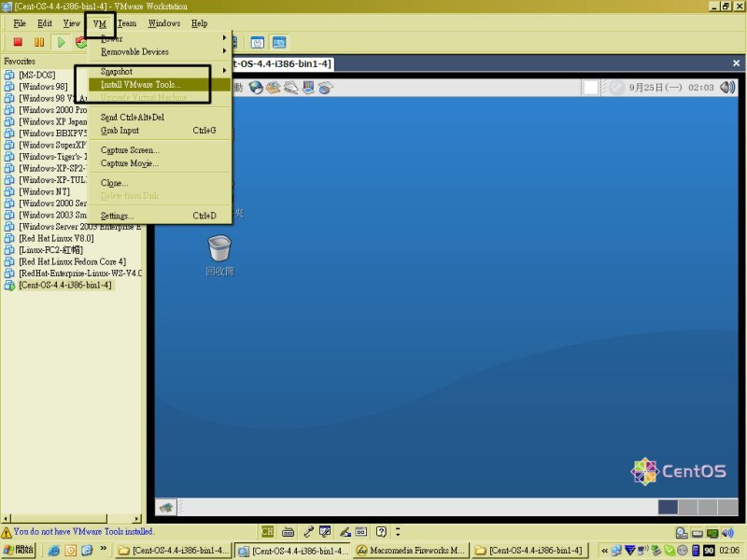Click the red Power Off toolbar button
The height and width of the screenshot is (560, 747).
(18, 42)
